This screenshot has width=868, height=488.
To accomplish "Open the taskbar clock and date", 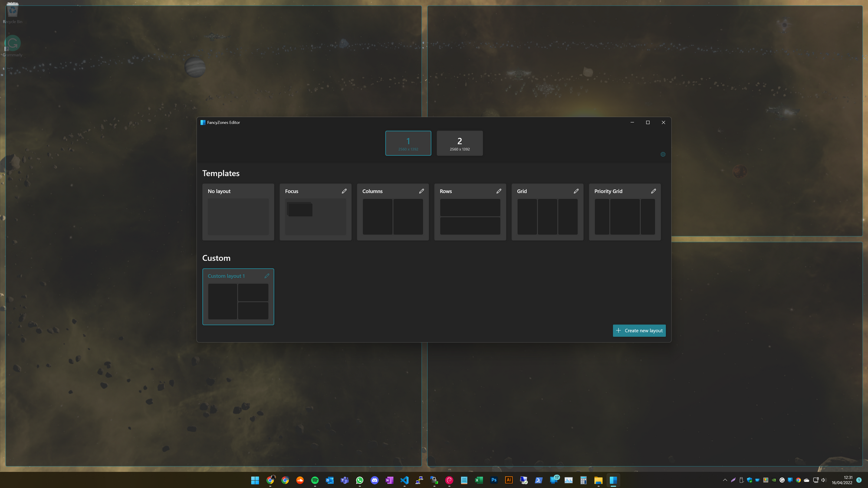I will (842, 480).
